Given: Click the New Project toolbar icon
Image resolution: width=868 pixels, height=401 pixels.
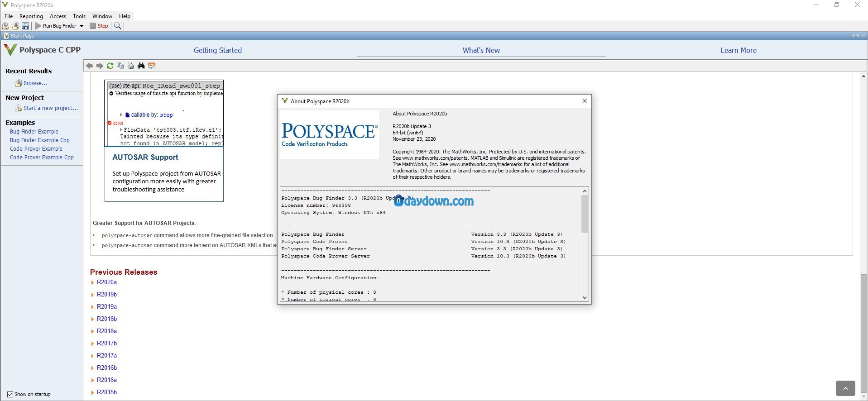Looking at the screenshot, I should (6, 26).
